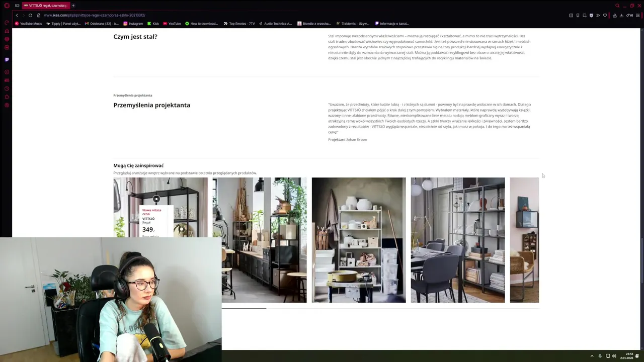
Task: Open the YouTube bookmark
Action: pos(172,24)
